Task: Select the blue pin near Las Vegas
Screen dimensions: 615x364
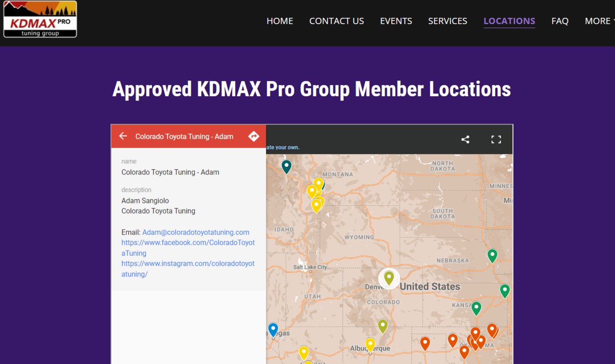Action: [x=273, y=329]
